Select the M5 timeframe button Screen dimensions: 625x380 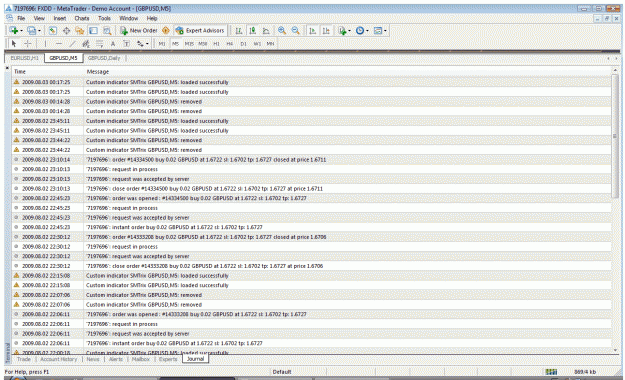point(175,44)
